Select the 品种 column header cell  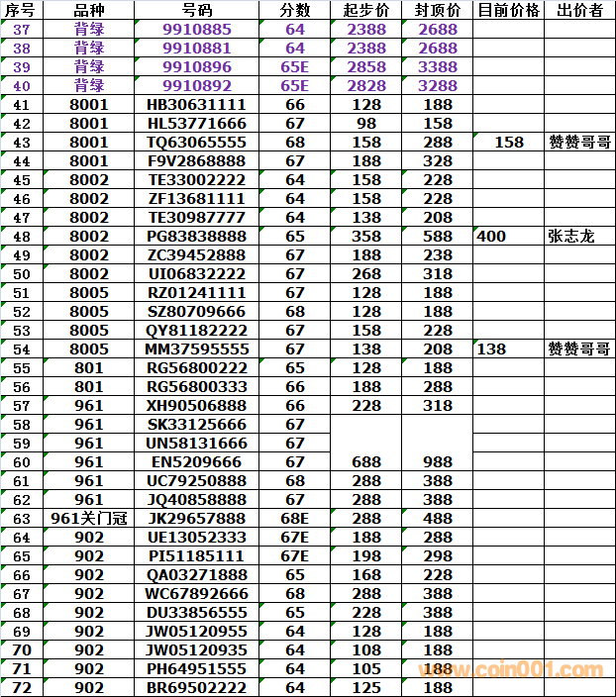(89, 10)
